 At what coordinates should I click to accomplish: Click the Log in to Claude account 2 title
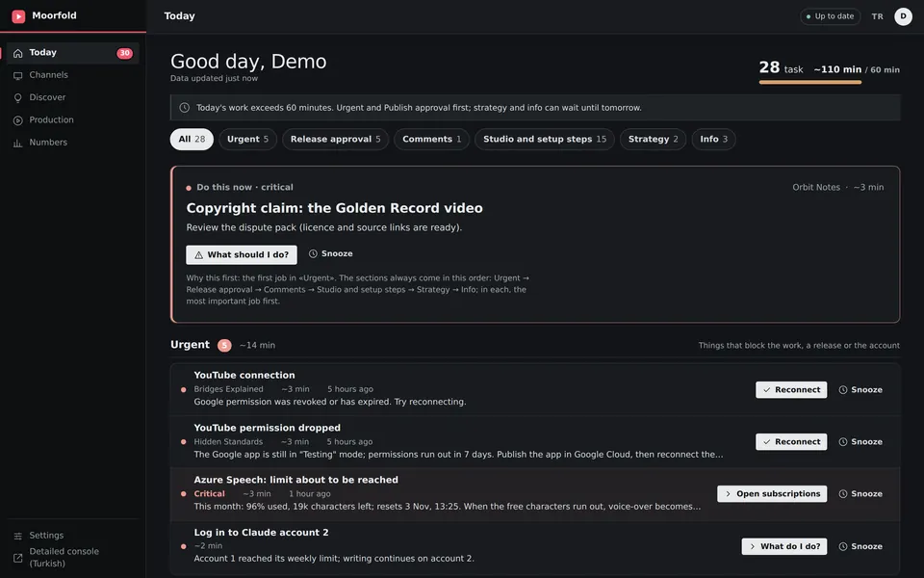(261, 532)
